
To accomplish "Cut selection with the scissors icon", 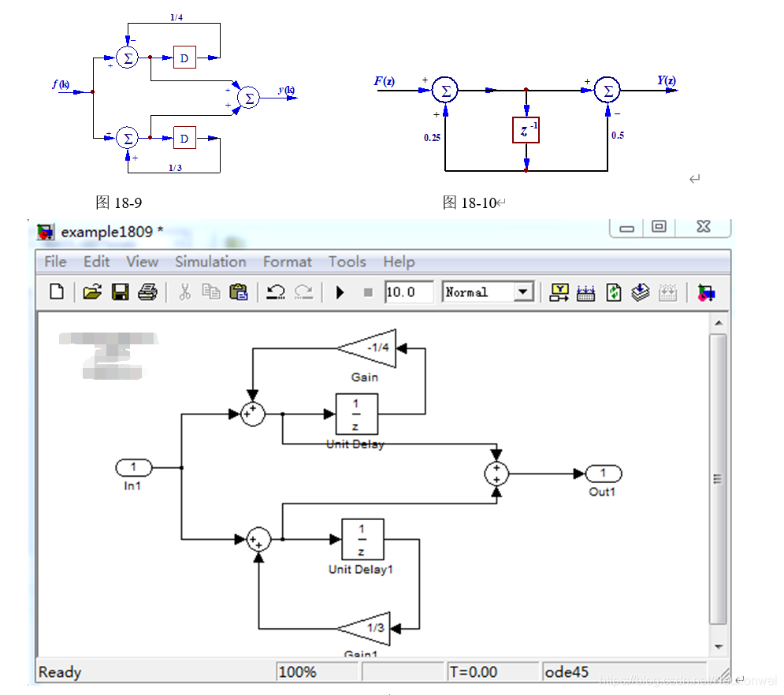I will (185, 292).
